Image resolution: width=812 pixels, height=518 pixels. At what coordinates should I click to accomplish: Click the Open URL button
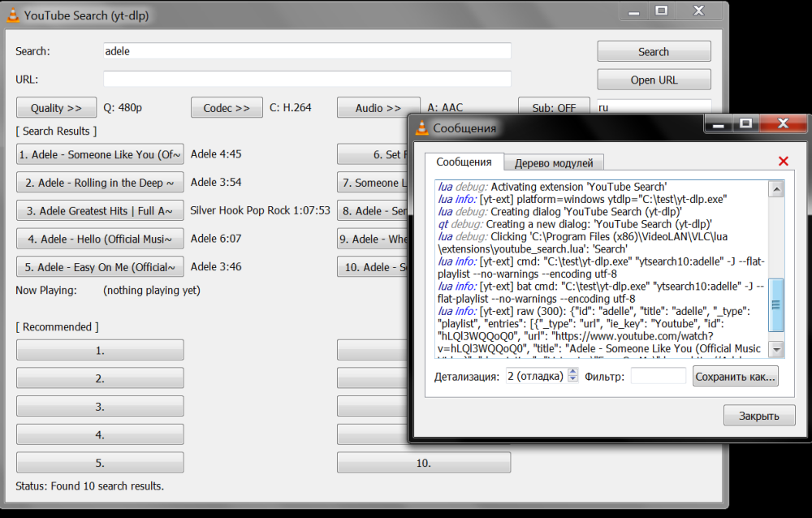[654, 80]
